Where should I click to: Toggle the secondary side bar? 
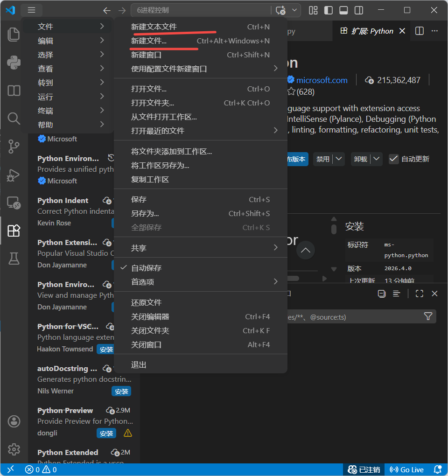(x=359, y=10)
